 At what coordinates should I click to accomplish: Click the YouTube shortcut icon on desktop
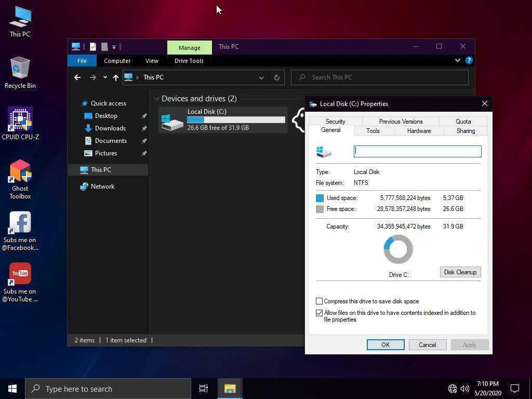20,282
